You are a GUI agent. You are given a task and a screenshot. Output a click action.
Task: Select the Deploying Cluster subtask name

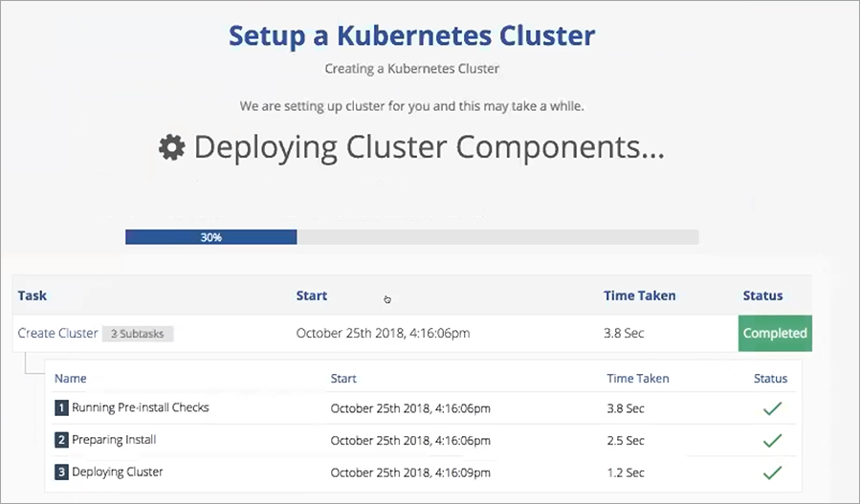[x=118, y=472]
